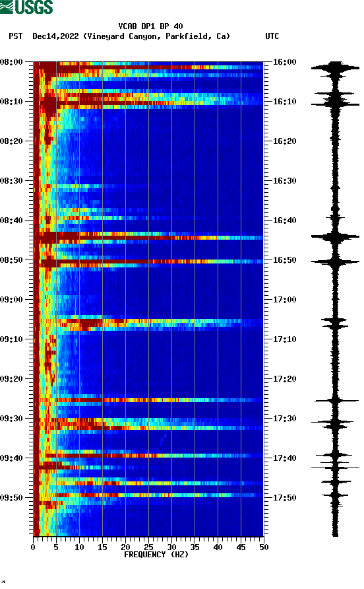This screenshot has height=589, width=364.
Task: Click the '16:10' UTC time label
Action: click(284, 102)
